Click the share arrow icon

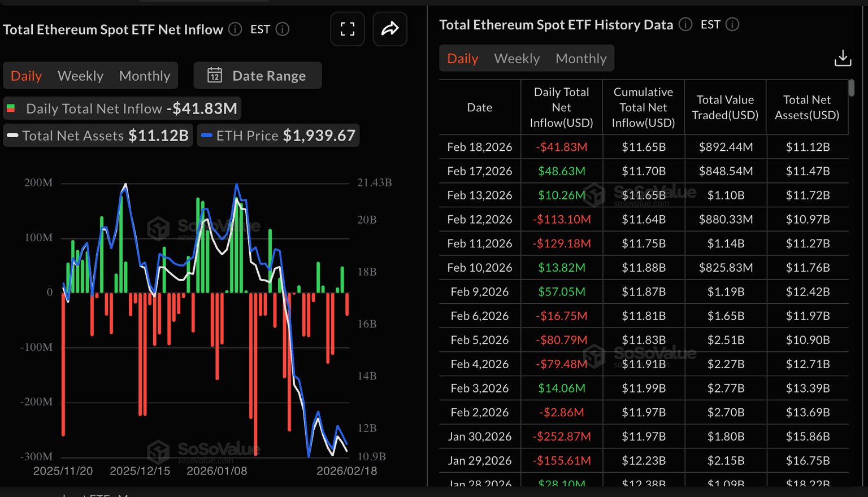(x=390, y=29)
